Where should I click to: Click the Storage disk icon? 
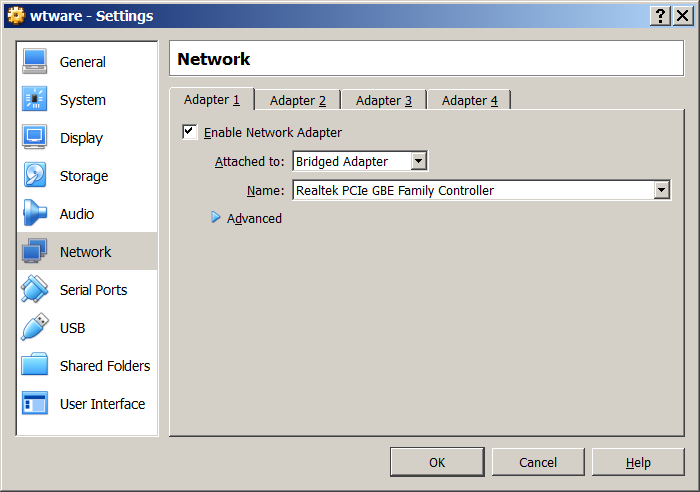(x=35, y=176)
